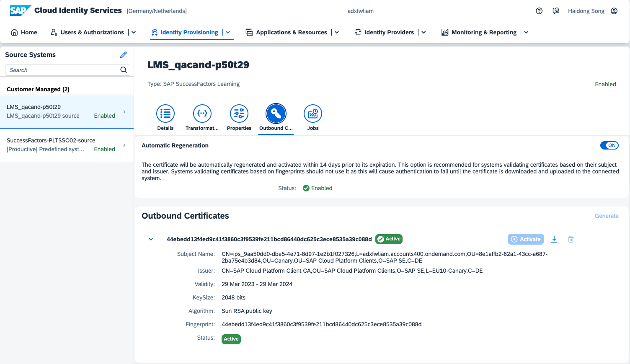The width and height of the screenshot is (630, 364).
Task: Click the LMS_qacand-p50t29 page title
Action: tap(198, 65)
